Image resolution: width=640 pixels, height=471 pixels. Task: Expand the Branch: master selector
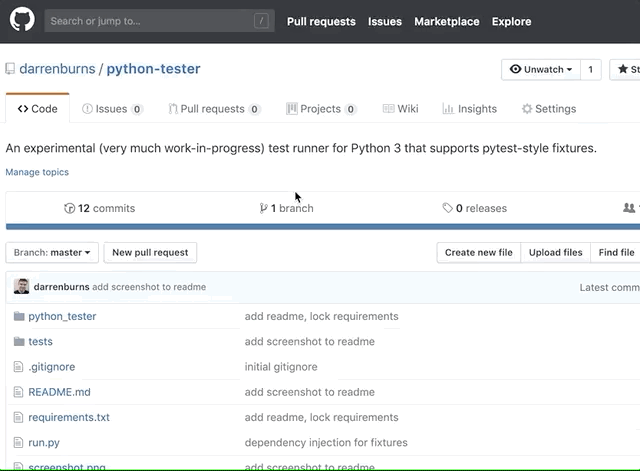click(x=53, y=253)
